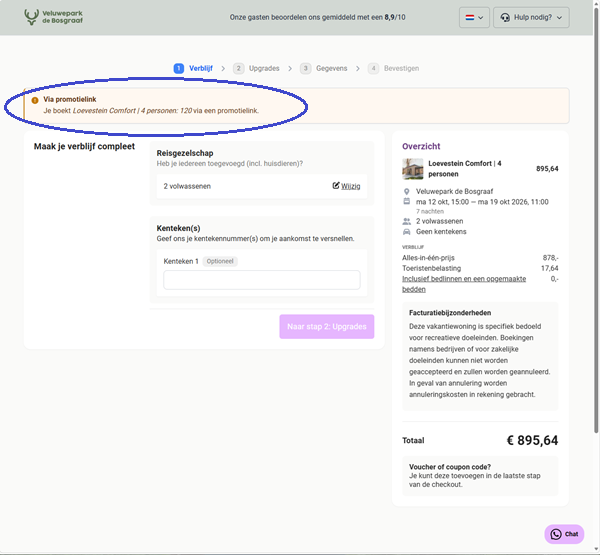Viewport: 600px width, 555px height.
Task: Click the Wijzig edit pencil icon
Action: [336, 186]
